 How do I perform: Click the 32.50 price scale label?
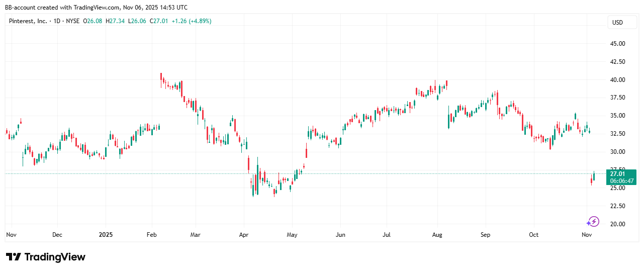616,134
